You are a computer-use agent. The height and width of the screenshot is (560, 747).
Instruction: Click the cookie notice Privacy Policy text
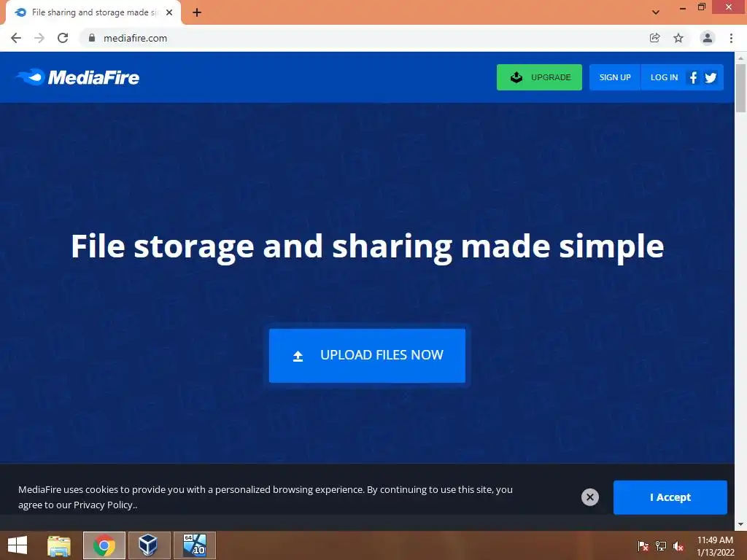point(103,505)
